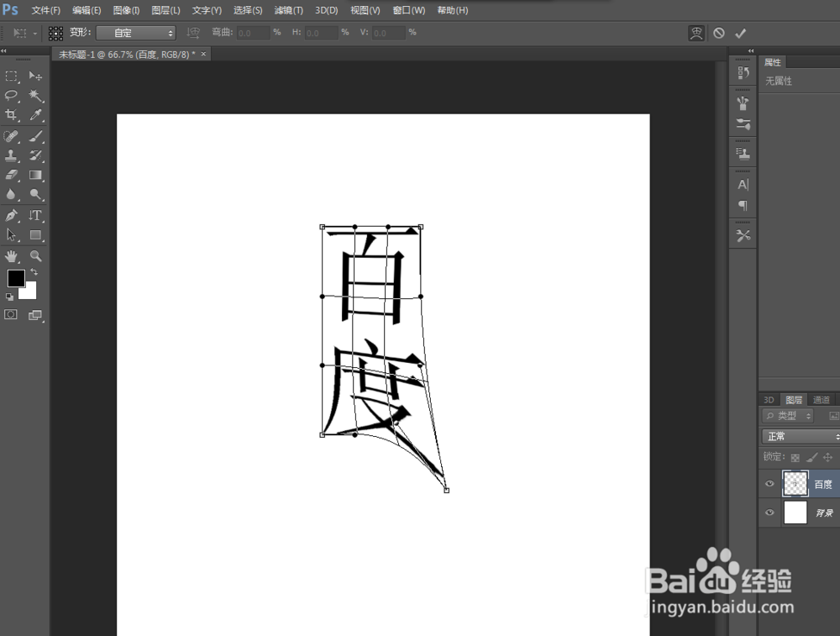Switch to the 通道 panel tab
The height and width of the screenshot is (636, 840).
click(x=821, y=400)
